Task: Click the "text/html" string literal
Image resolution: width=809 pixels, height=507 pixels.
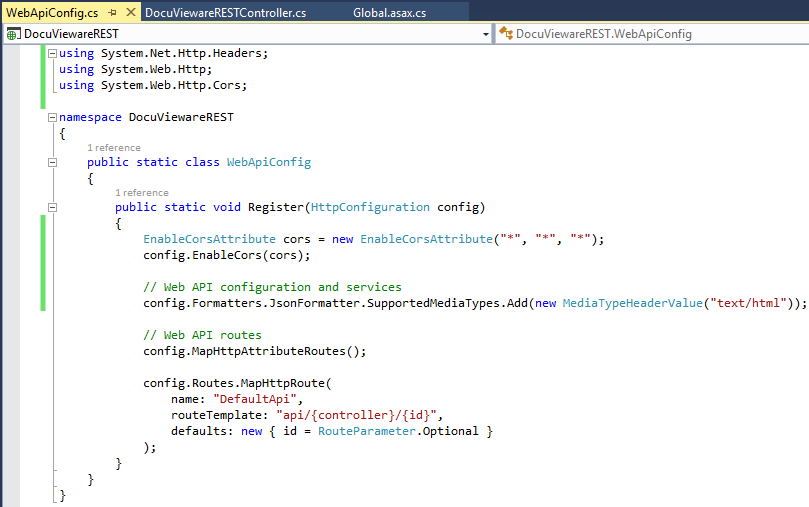Action: 748,303
